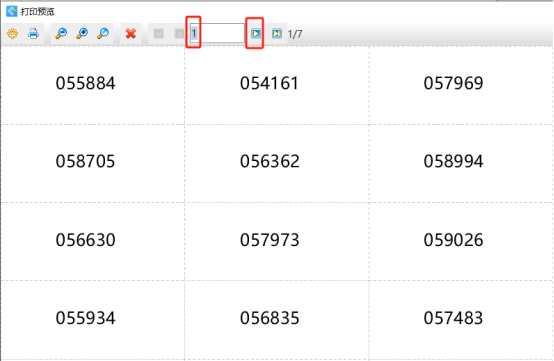Screen dimensions: 554x361
Task: Select label 055884
Action: tap(86, 84)
